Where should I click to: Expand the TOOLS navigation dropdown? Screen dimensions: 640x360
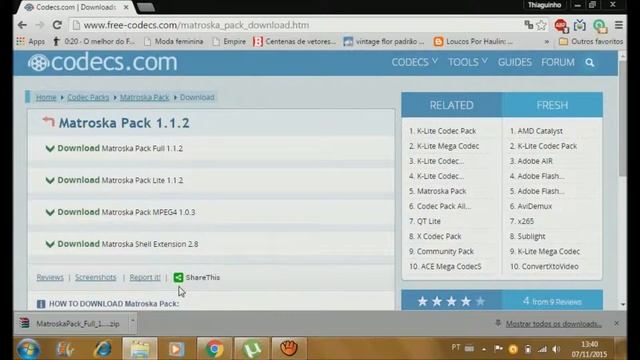468,62
